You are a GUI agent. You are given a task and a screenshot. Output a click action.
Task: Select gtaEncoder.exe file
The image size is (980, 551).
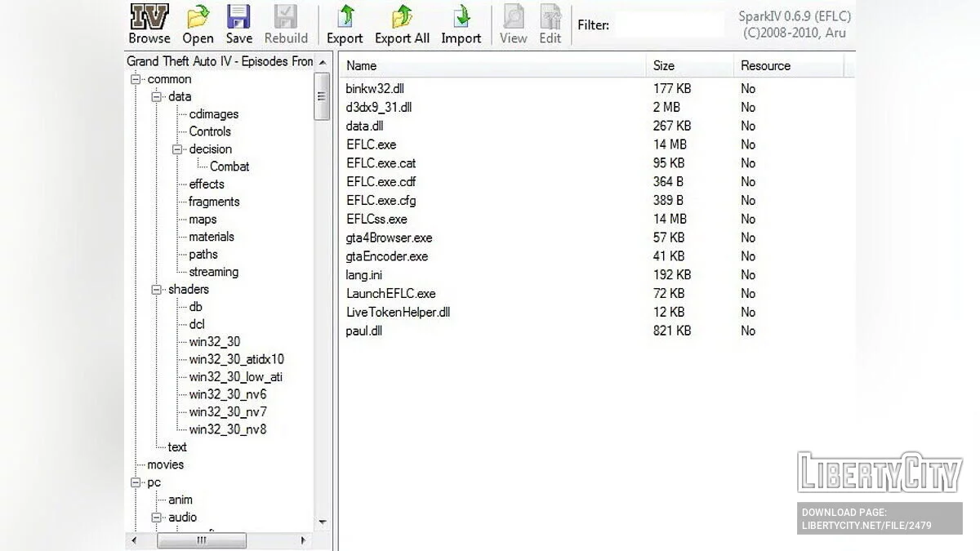[x=387, y=257]
